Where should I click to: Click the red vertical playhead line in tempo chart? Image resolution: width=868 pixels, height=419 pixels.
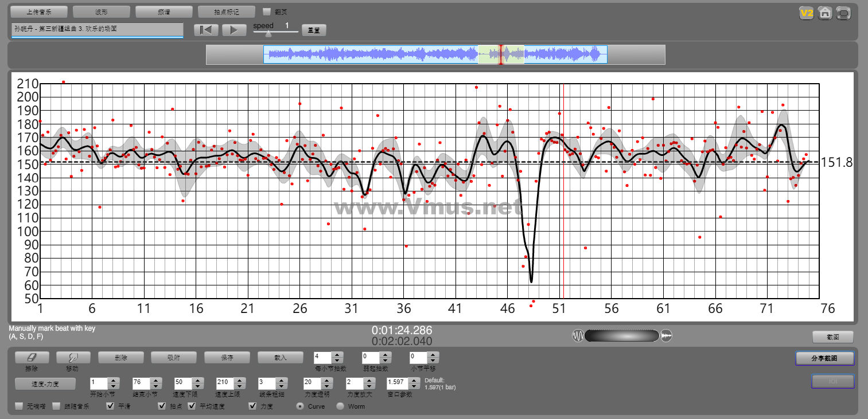point(563,191)
